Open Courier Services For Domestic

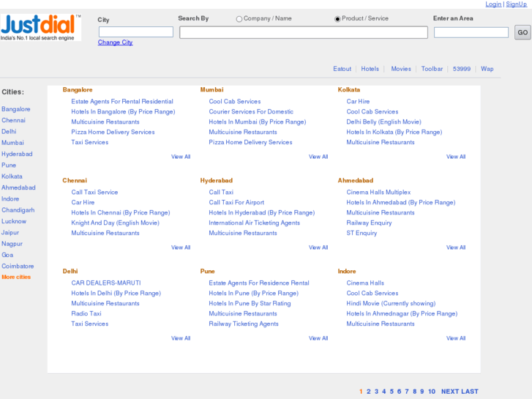[251, 112]
